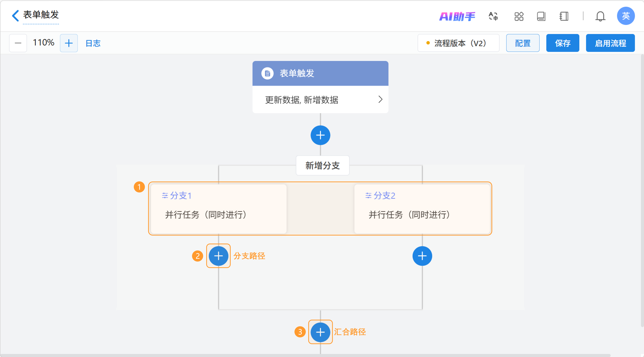
Task: Click the 配置 button
Action: (x=523, y=43)
